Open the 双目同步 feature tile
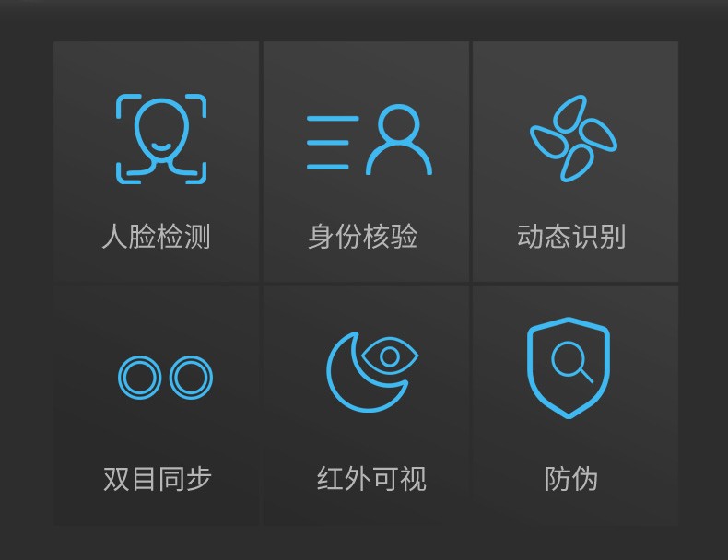 (x=156, y=405)
